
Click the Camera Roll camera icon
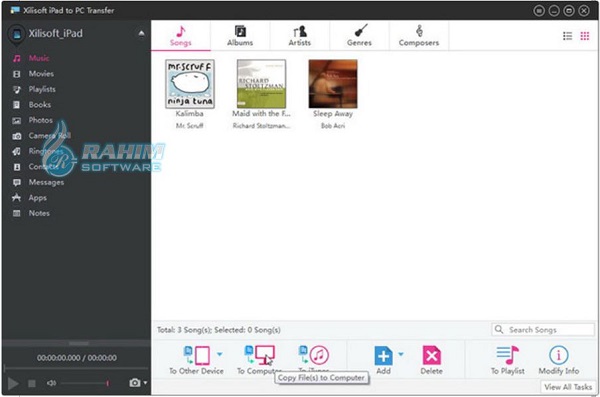tap(17, 136)
